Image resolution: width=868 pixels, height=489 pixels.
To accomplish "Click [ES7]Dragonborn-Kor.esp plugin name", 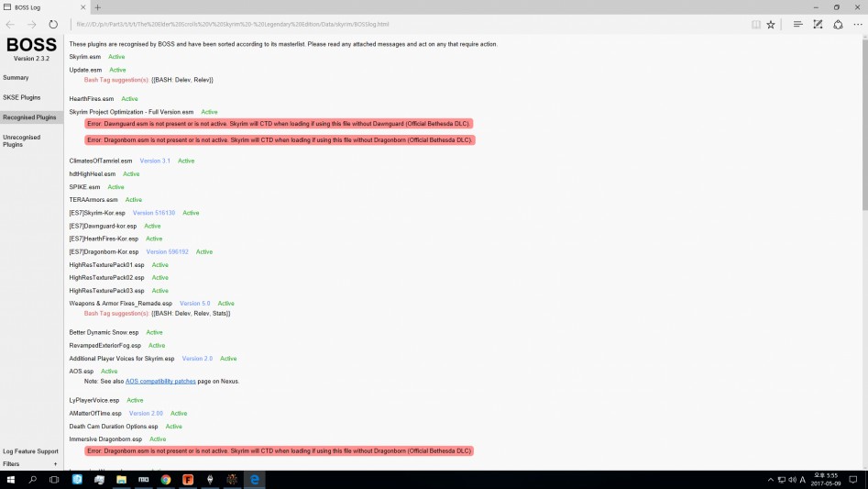I will click(x=104, y=251).
